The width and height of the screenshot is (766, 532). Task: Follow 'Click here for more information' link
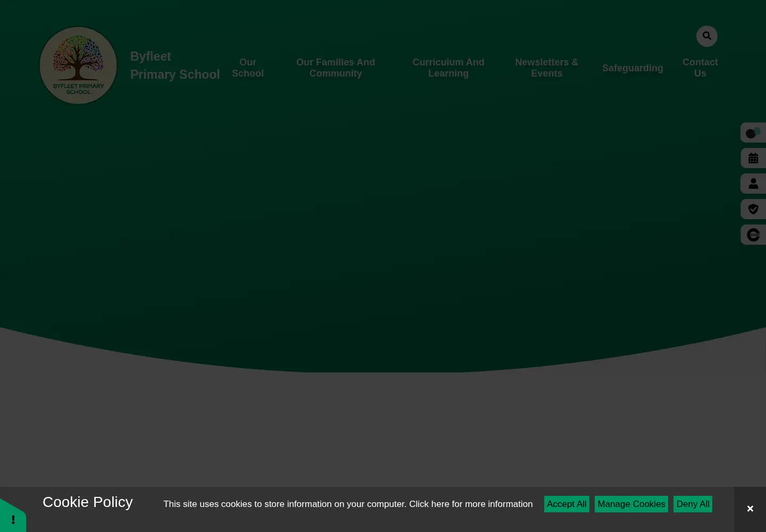[x=471, y=504]
